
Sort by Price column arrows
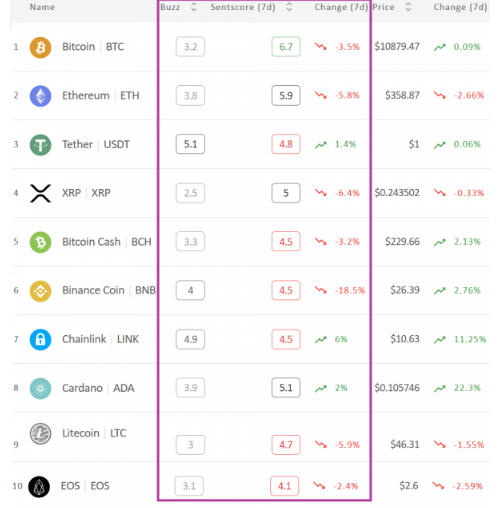tap(408, 7)
